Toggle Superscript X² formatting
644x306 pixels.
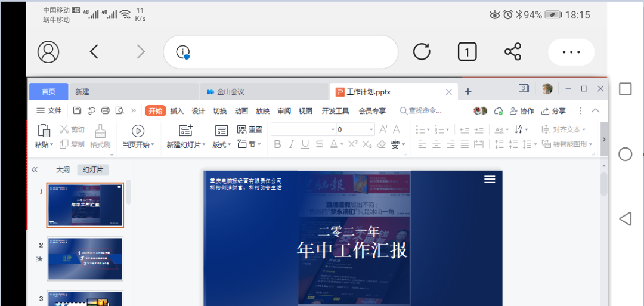pos(353,144)
